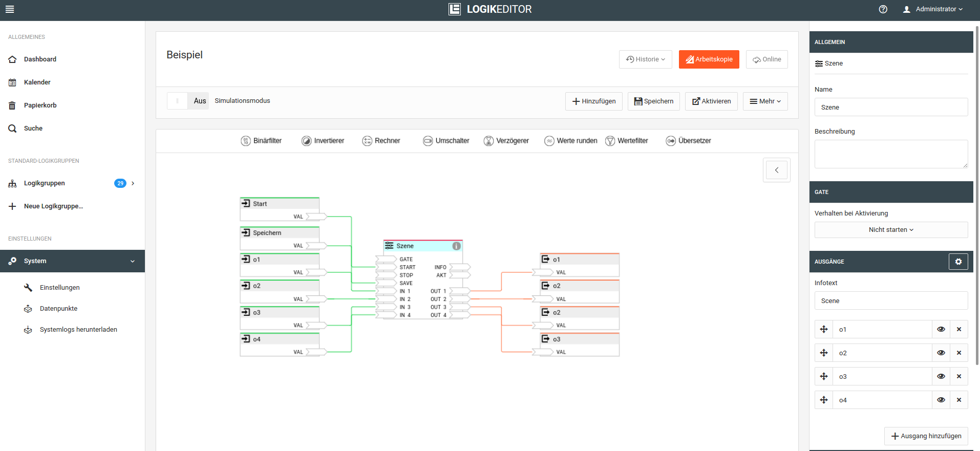
Task: Open the help question mark icon
Action: click(x=883, y=9)
